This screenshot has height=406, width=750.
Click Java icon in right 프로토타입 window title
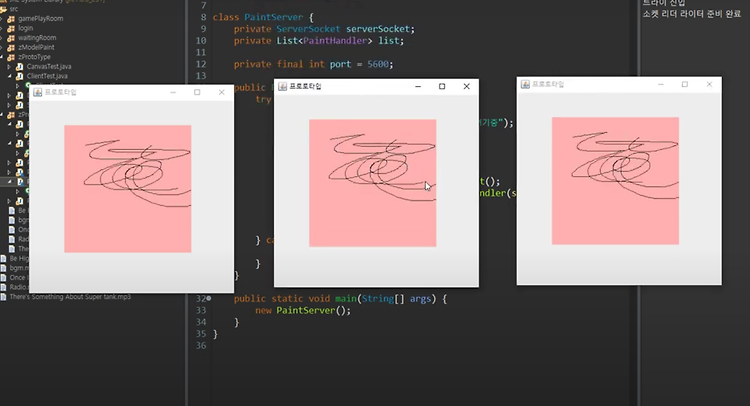[526, 84]
